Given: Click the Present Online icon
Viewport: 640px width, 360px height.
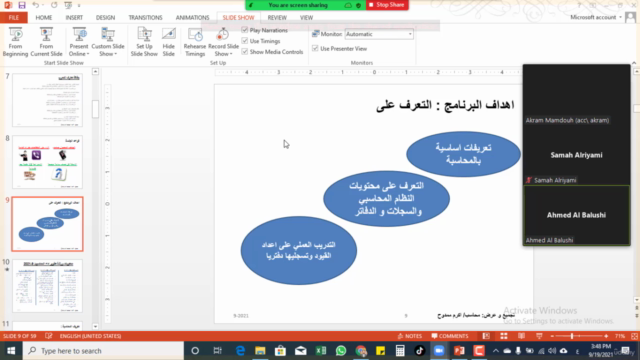Looking at the screenshot, I should pos(79,35).
